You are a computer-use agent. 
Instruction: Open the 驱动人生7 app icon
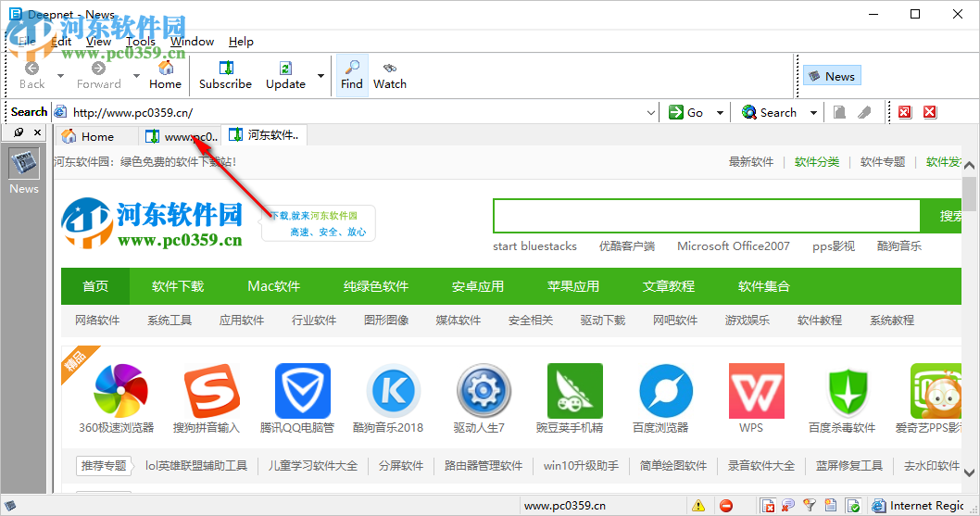pos(484,391)
